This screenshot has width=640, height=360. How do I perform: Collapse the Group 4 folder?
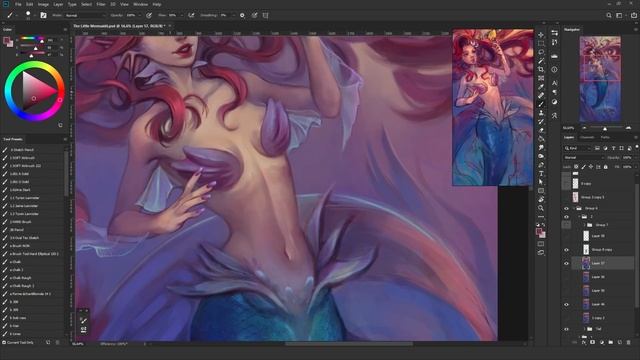coord(574,208)
